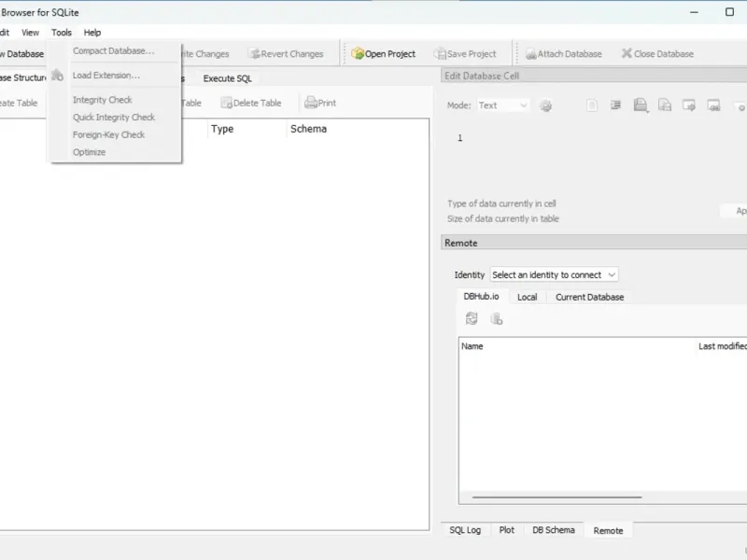Click the Open Project button label
747x560 pixels.
tap(390, 54)
